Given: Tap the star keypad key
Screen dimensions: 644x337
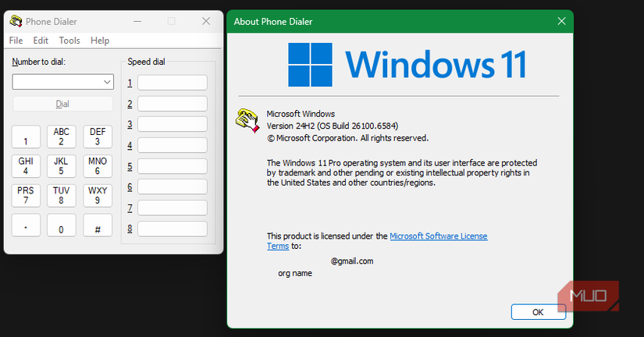Looking at the screenshot, I should 26,225.
